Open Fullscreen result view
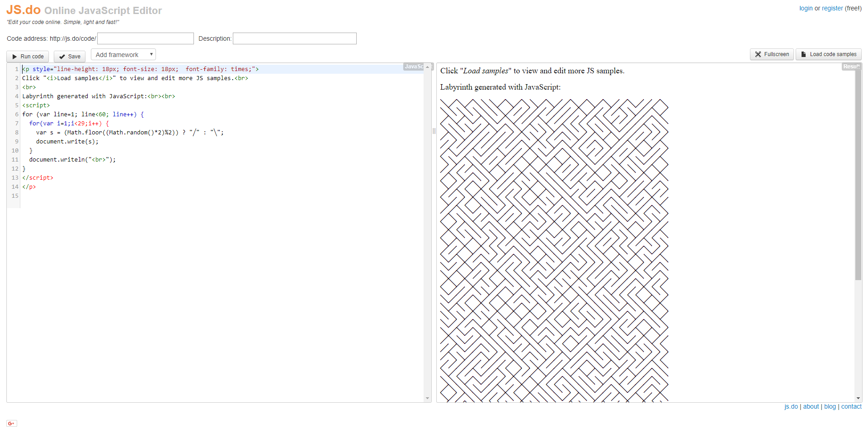This screenshot has width=868, height=429. tap(772, 54)
